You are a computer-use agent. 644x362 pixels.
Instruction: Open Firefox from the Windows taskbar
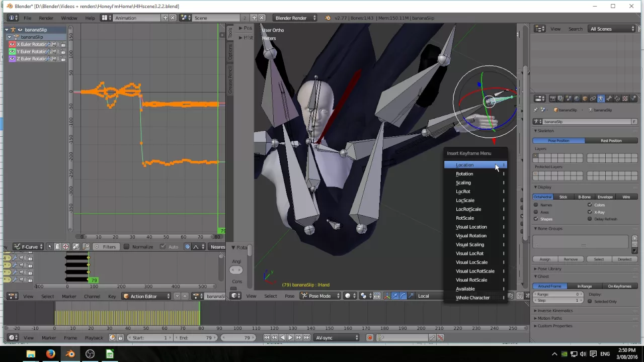(x=50, y=354)
